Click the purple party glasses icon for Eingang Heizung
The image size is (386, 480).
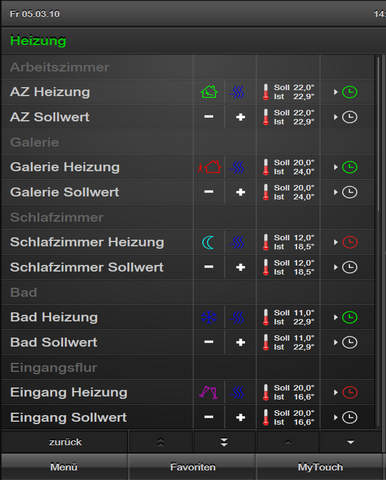tap(208, 393)
